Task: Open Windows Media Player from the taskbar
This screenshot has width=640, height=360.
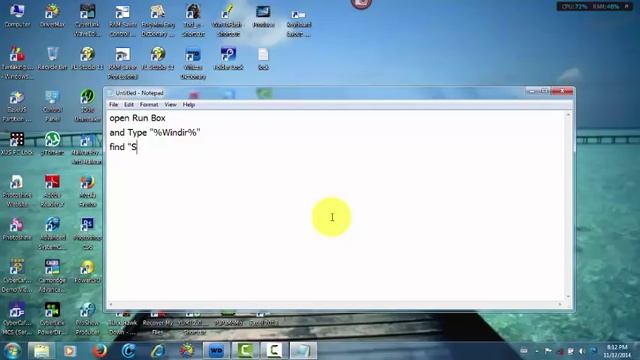Action: [x=70, y=351]
